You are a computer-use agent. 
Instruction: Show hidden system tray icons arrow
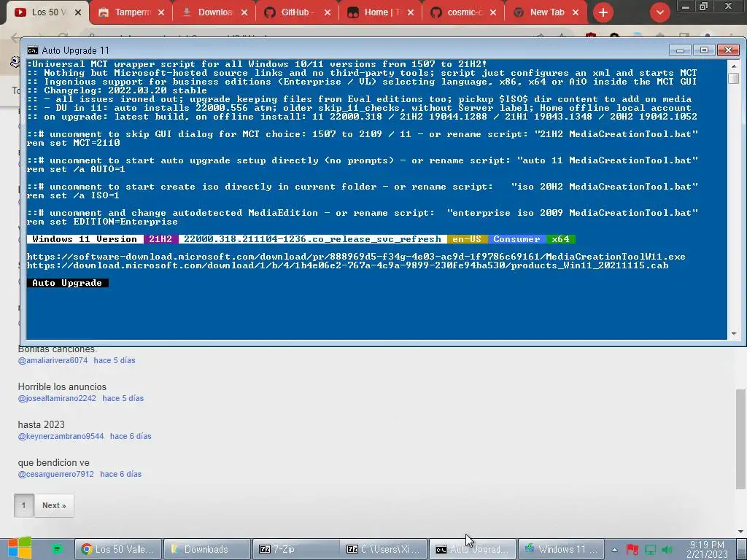click(614, 550)
